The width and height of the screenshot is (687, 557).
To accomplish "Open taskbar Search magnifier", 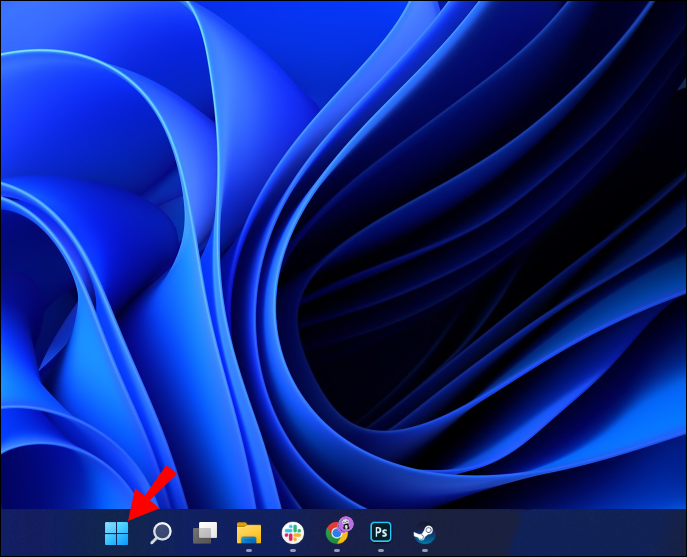I will (161, 533).
